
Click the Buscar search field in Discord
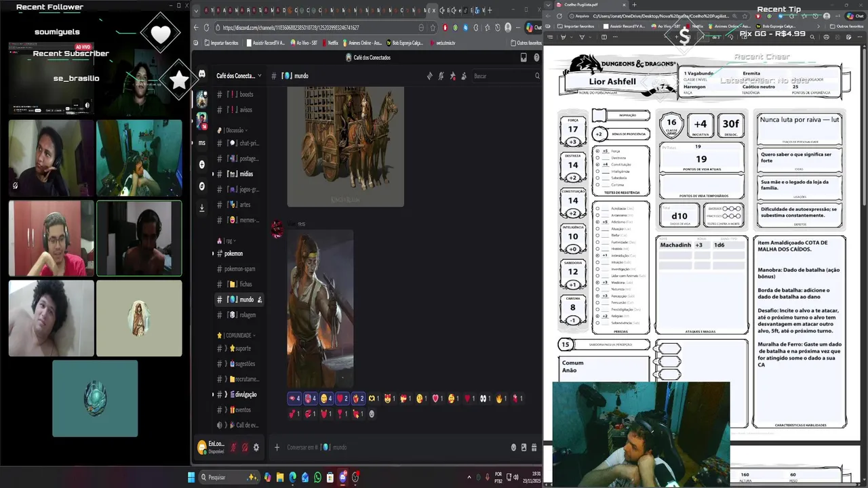pyautogui.click(x=505, y=76)
